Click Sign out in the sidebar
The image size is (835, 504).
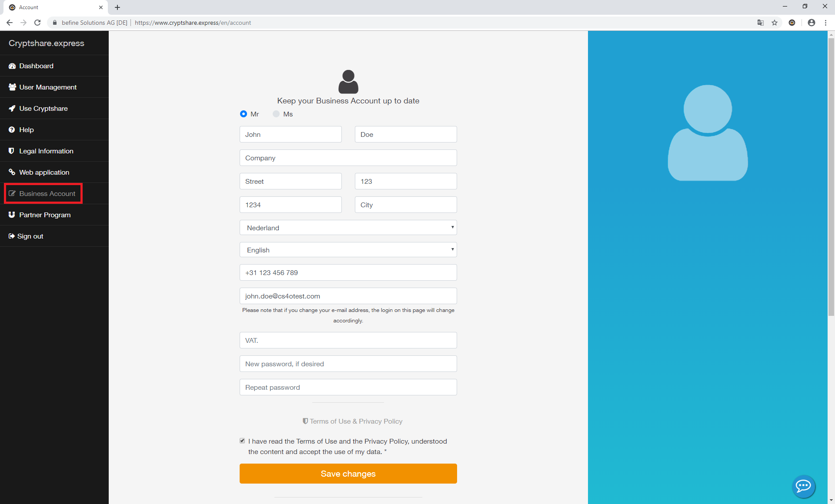click(x=30, y=236)
